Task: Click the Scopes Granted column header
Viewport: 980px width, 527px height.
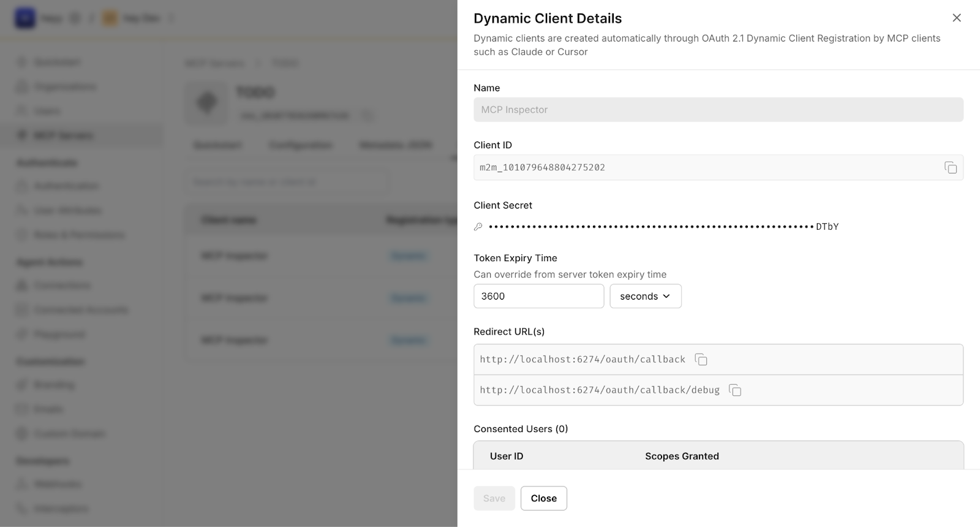Action: click(682, 456)
